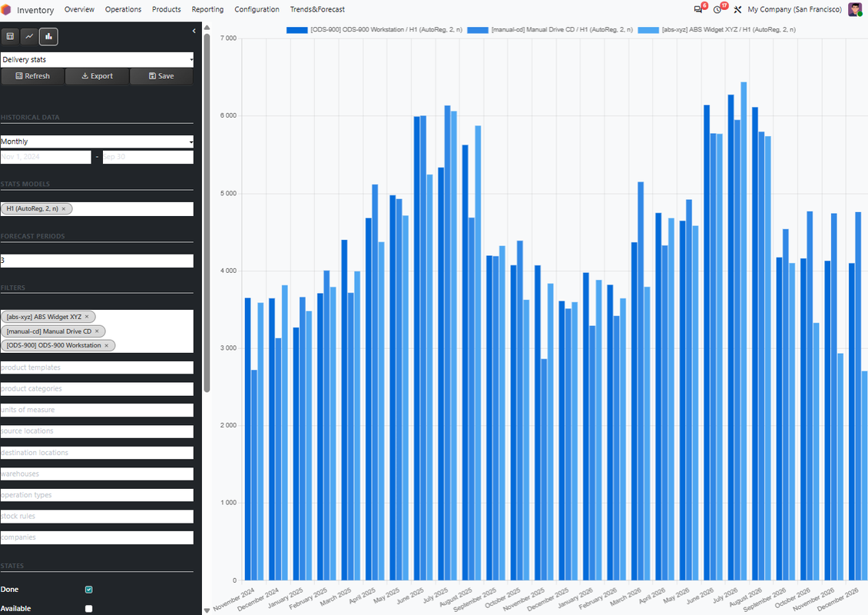Open the activities clock icon
The height and width of the screenshot is (615, 868).
click(717, 9)
